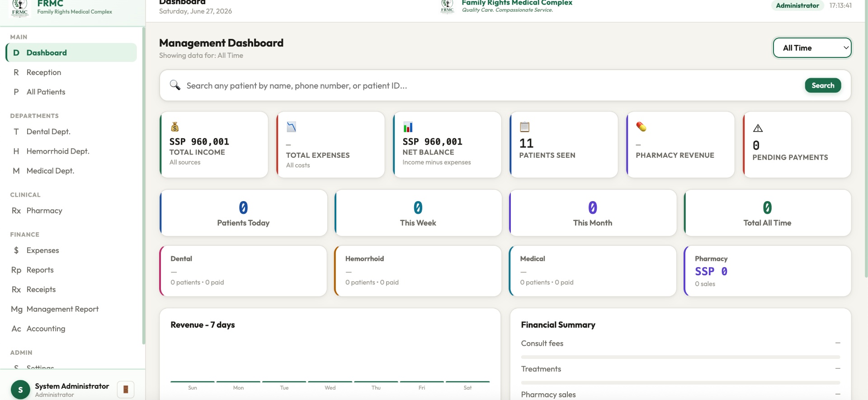This screenshot has width=868, height=400.
Task: Click the All Patients 'P' sidebar icon
Action: point(16,92)
